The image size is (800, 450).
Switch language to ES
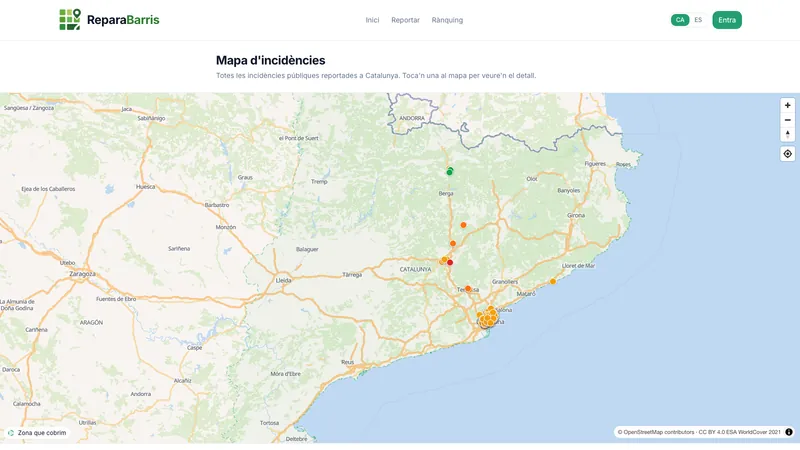coord(698,20)
